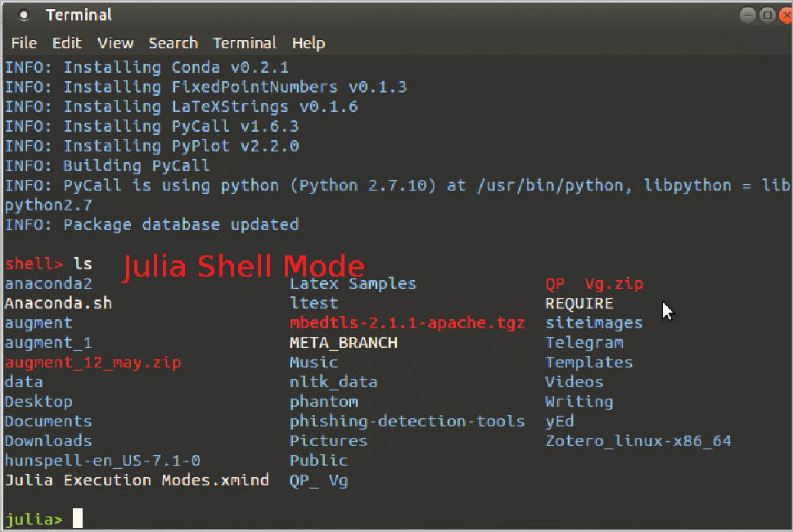Click the 'REQUIRE' file name
Viewport: 793px width, 532px height.
(579, 304)
